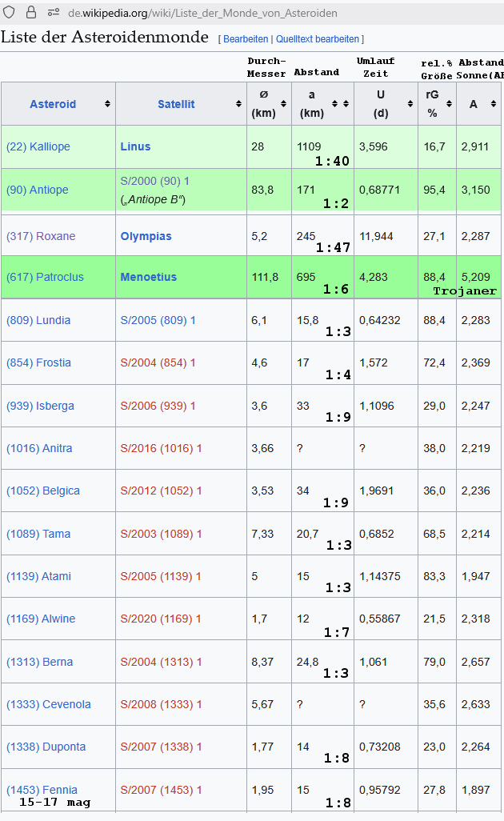Screen dimensions: 504x821
Task: Open red link S/2004 (854) 1
Action: click(158, 362)
